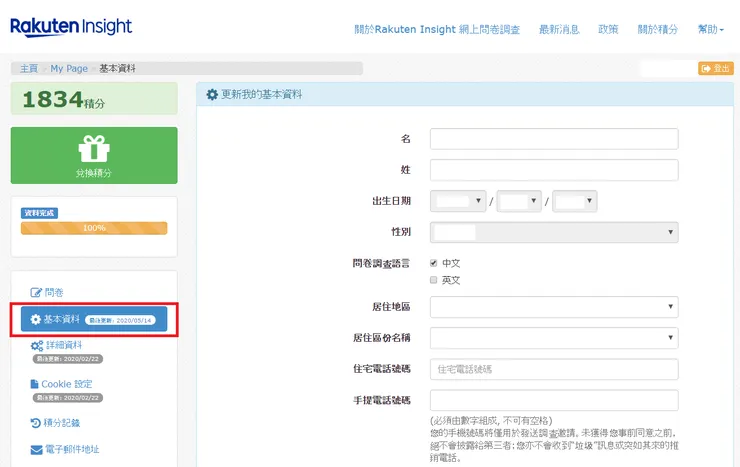The width and height of the screenshot is (740, 467).
Task: Open Cookie 設定 sidebar link
Action: point(67,384)
